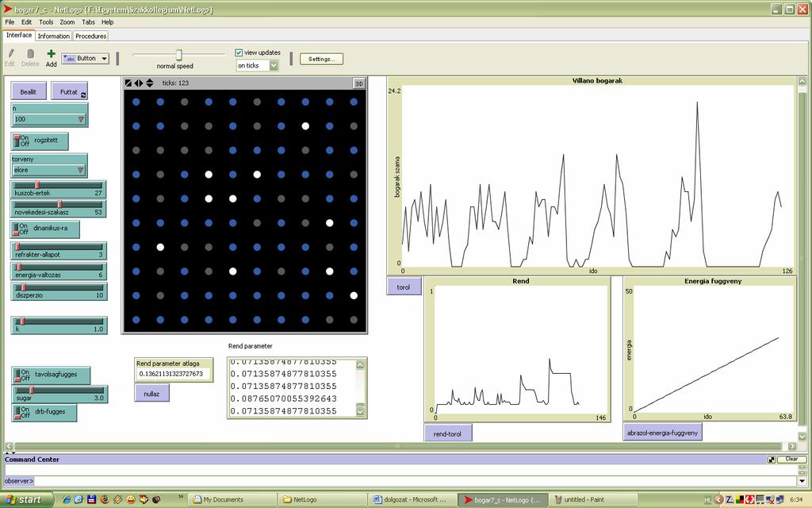Open the Tabs menu
The width and height of the screenshot is (812, 508).
click(89, 22)
